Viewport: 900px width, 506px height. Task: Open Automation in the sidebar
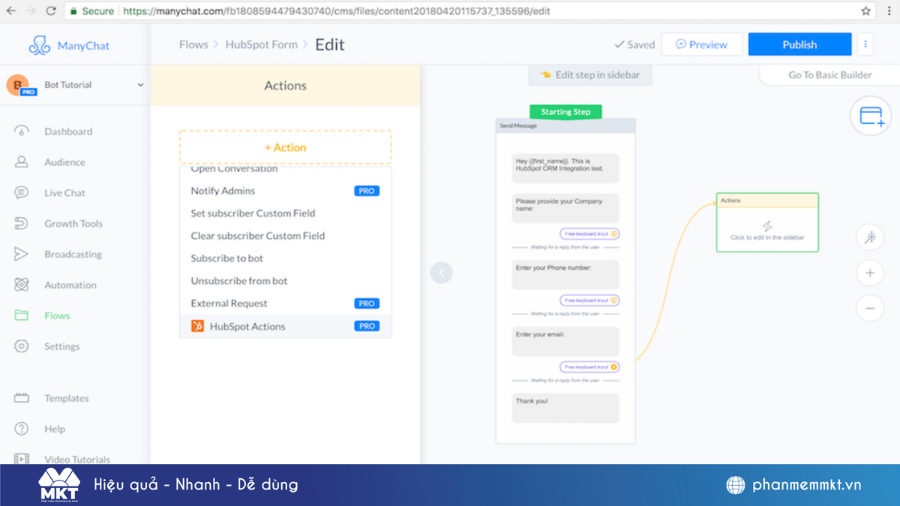coord(70,285)
